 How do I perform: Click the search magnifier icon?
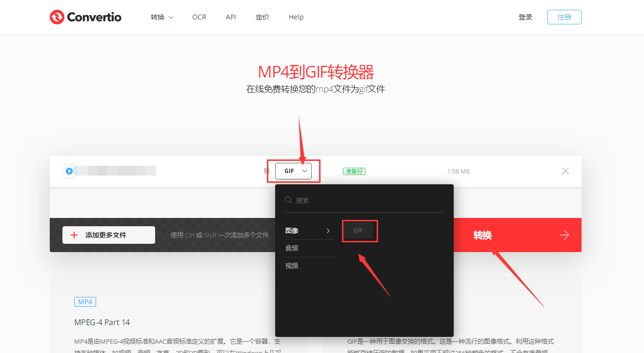[288, 200]
